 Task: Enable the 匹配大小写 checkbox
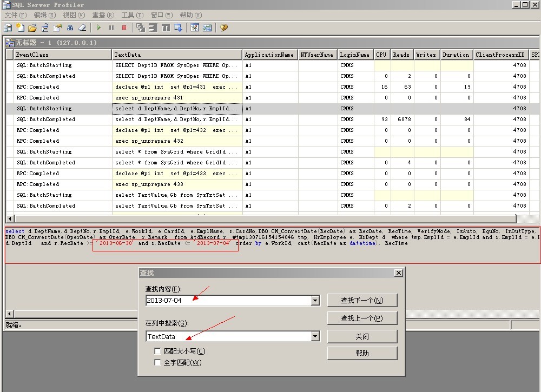click(158, 351)
